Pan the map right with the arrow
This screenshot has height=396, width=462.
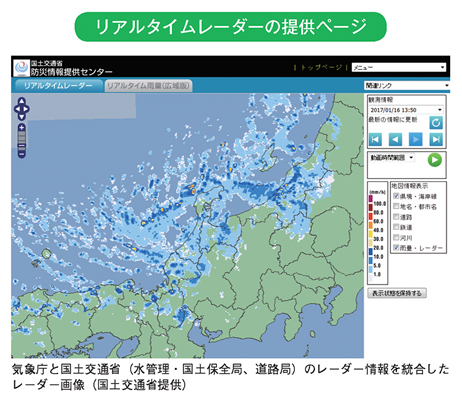tap(26, 109)
